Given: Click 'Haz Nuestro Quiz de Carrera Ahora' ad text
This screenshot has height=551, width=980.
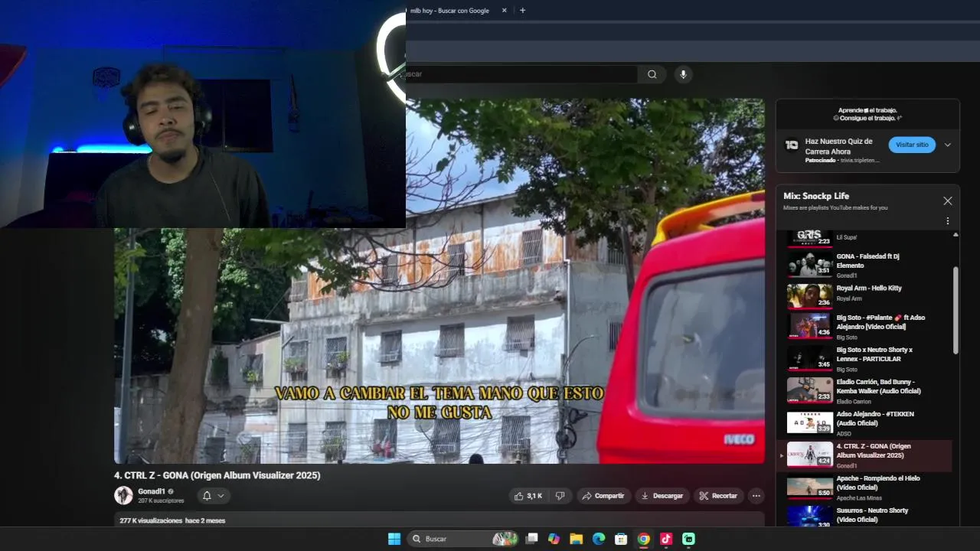Looking at the screenshot, I should (838, 146).
